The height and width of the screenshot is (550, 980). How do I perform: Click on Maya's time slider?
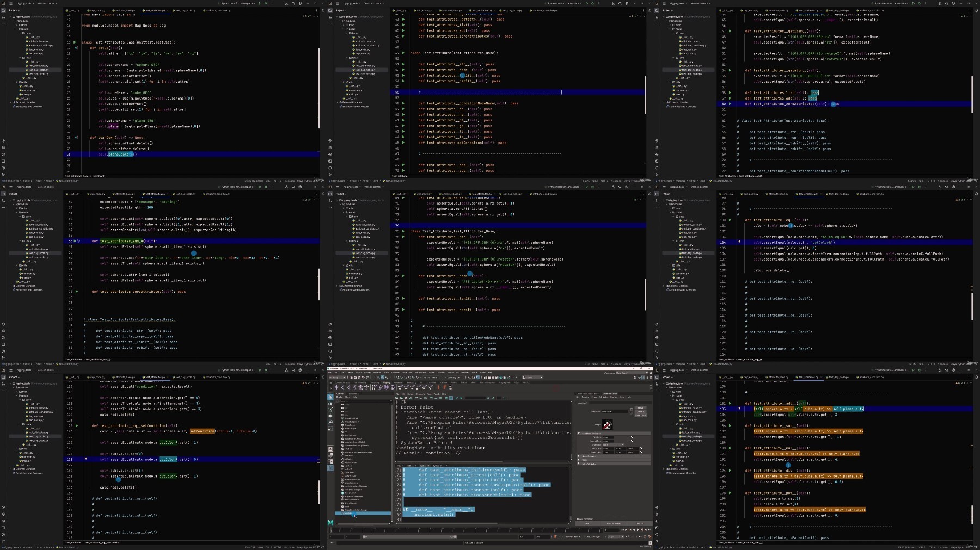coord(467,530)
